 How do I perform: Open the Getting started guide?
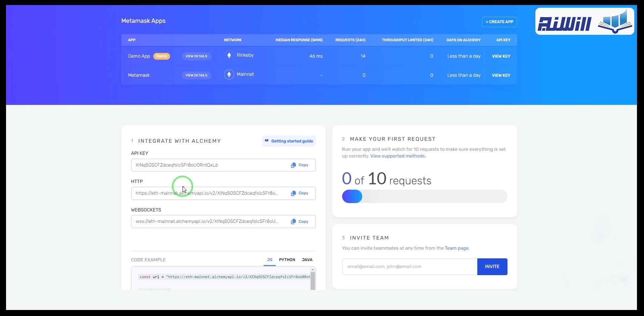(289, 141)
